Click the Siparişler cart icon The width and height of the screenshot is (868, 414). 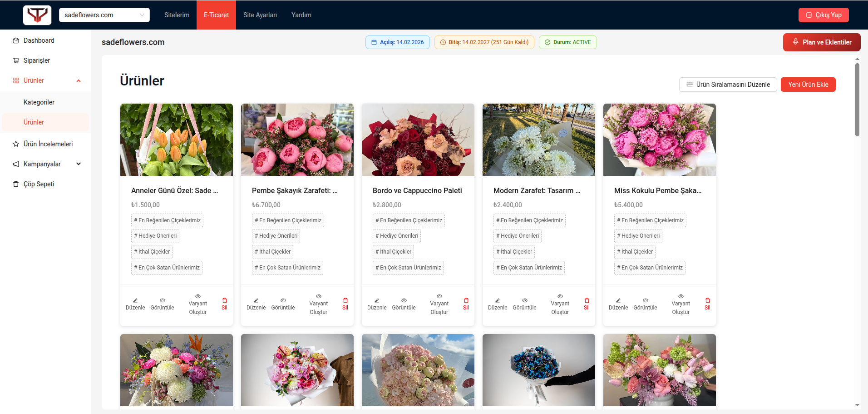(x=16, y=60)
